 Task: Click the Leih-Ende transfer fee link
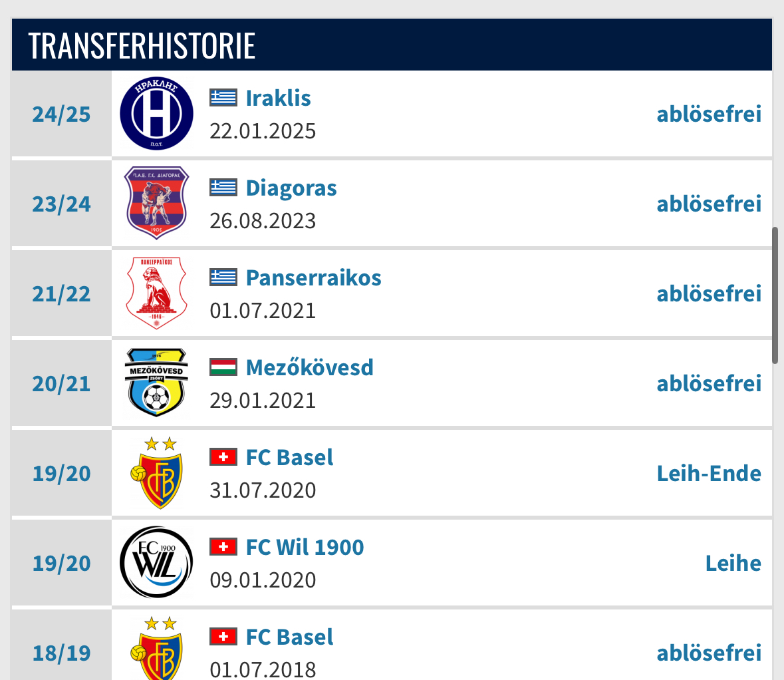[709, 473]
